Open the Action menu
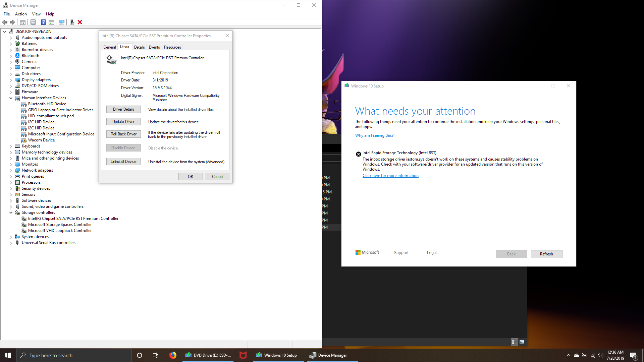644x362 pixels. point(21,14)
